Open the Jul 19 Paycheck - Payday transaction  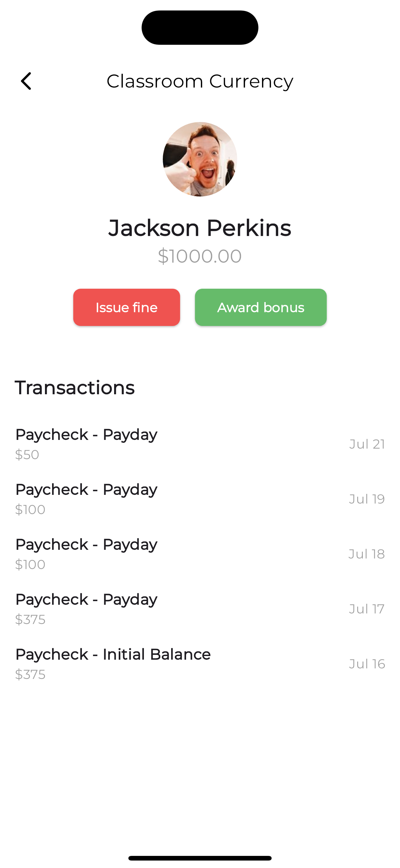200,499
